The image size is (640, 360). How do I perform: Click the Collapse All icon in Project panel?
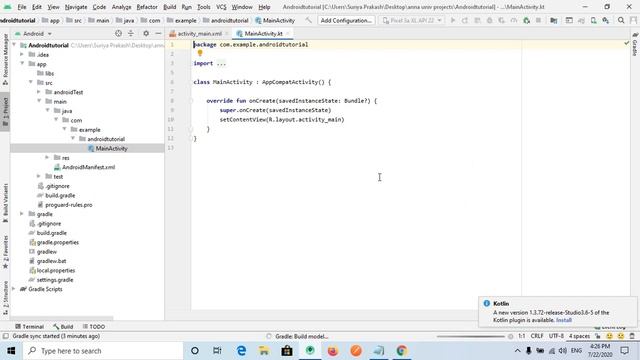(131, 33)
